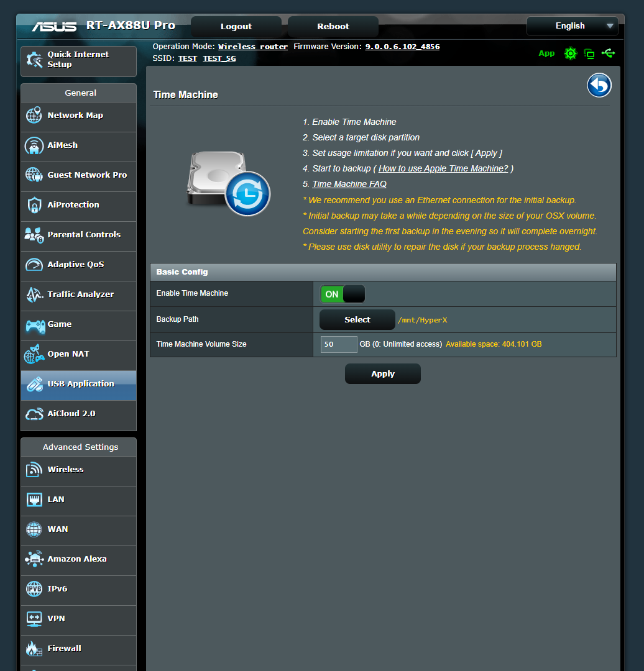644x671 pixels.
Task: Click Wireless router operation mode link
Action: pyautogui.click(x=253, y=47)
